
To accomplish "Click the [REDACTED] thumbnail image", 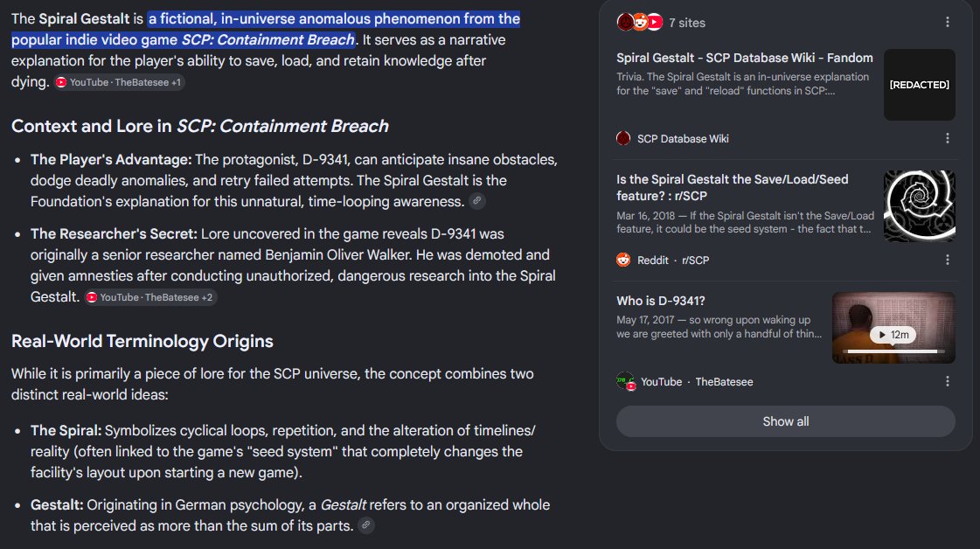I will [920, 85].
